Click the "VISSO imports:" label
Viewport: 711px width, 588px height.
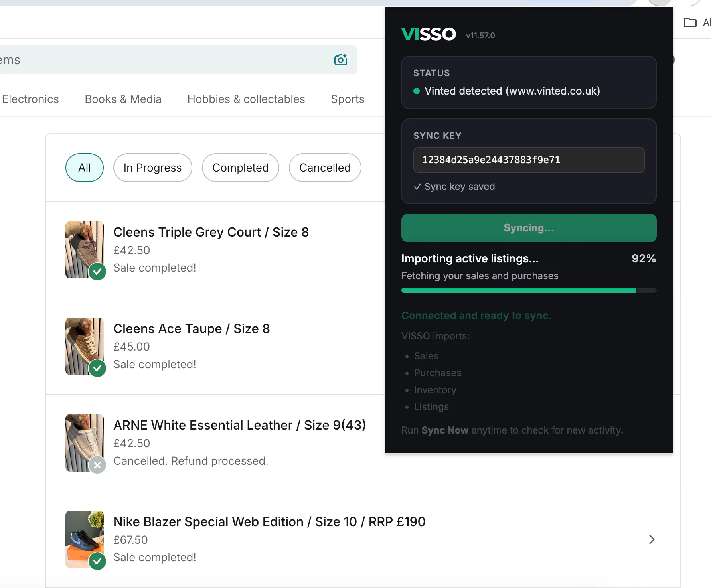435,336
